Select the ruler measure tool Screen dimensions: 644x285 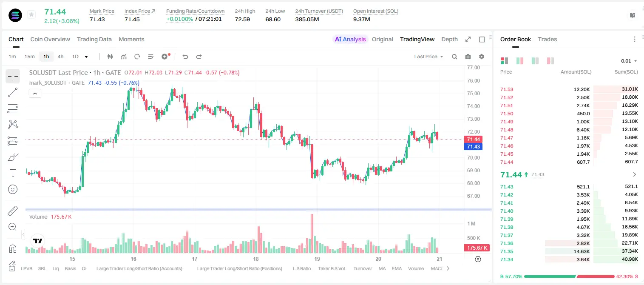[x=13, y=211]
